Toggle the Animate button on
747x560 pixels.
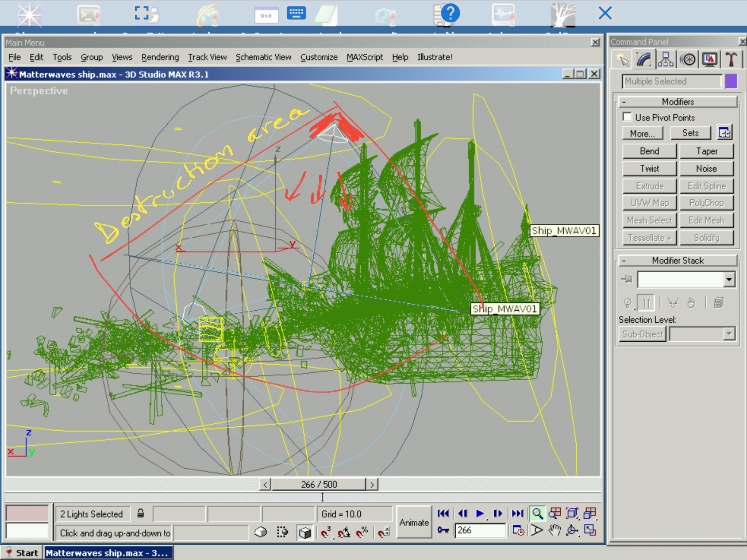coord(414,522)
